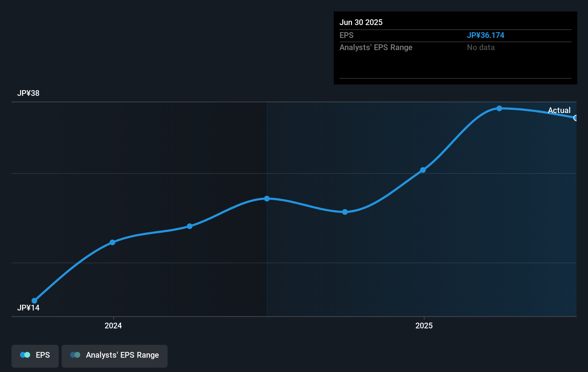This screenshot has height=372, width=588.
Task: Click the JP¥36.174 value link
Action: (486, 35)
